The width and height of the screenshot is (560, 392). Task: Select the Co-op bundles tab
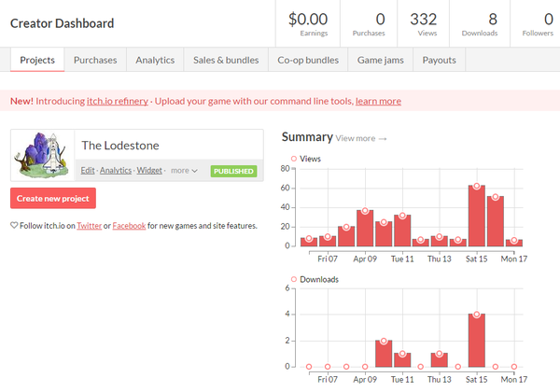click(x=308, y=60)
